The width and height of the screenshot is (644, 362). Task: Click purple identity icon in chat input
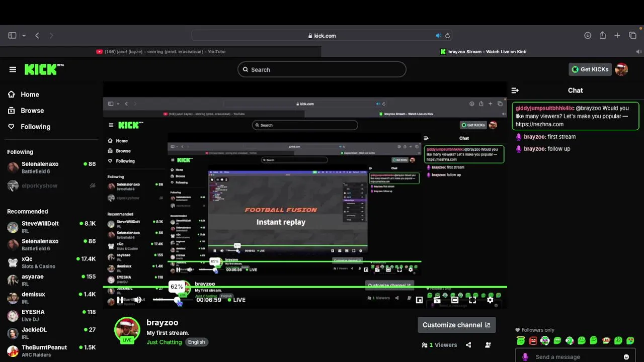tap(525, 357)
